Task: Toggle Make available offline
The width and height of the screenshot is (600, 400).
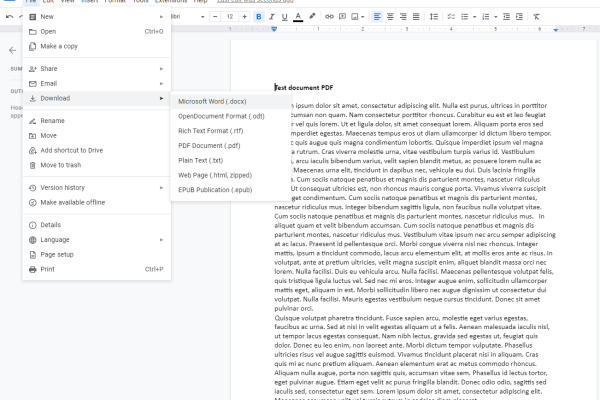Action: click(96, 202)
